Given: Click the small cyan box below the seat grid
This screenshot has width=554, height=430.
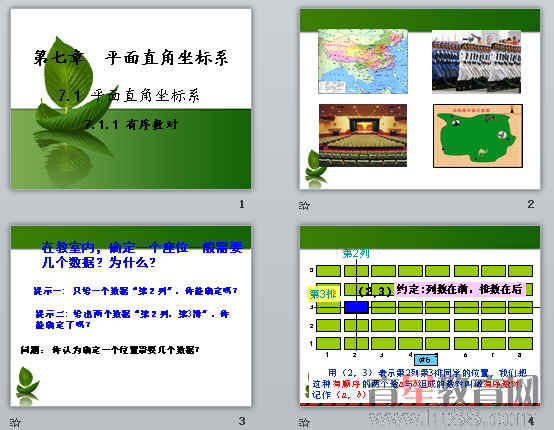Looking at the screenshot, I should [x=425, y=360].
